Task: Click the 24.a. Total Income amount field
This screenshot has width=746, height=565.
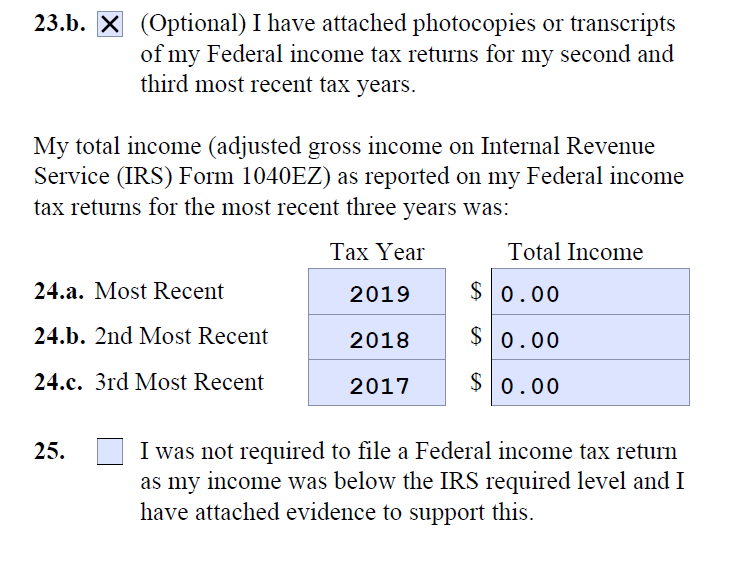Action: click(590, 292)
